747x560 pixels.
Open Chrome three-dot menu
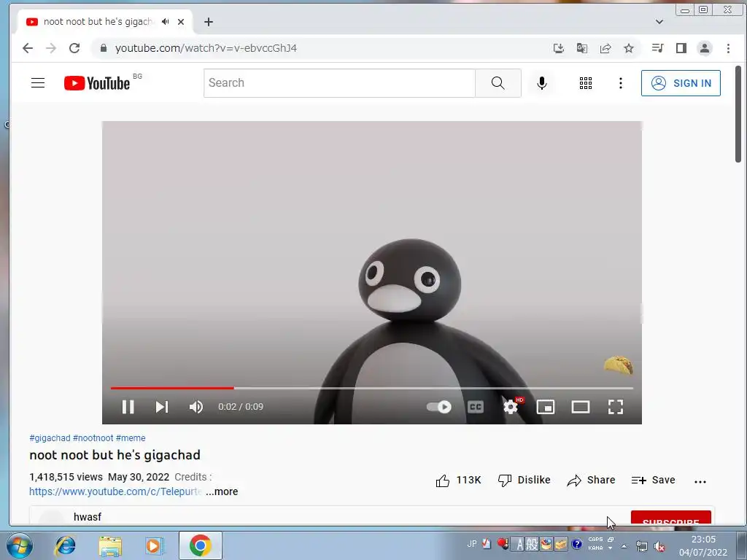[728, 48]
